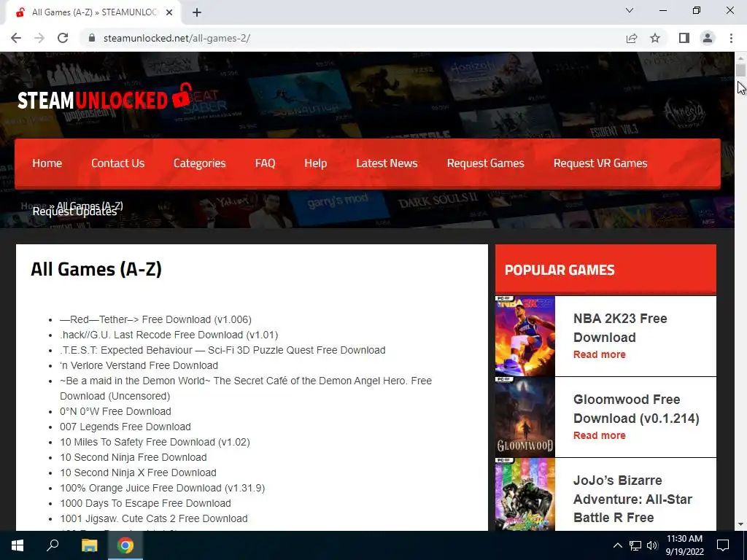Bookmark this page with the star icon

655,38
